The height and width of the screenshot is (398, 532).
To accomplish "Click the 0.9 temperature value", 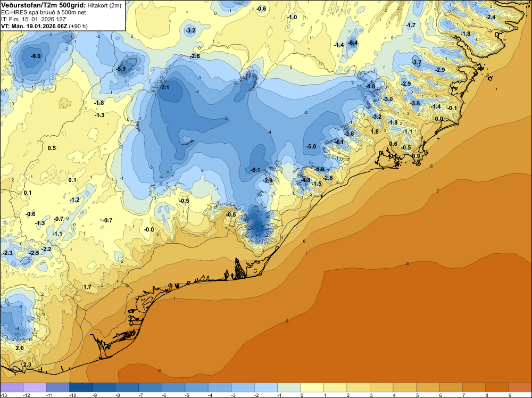I will point(416,156).
